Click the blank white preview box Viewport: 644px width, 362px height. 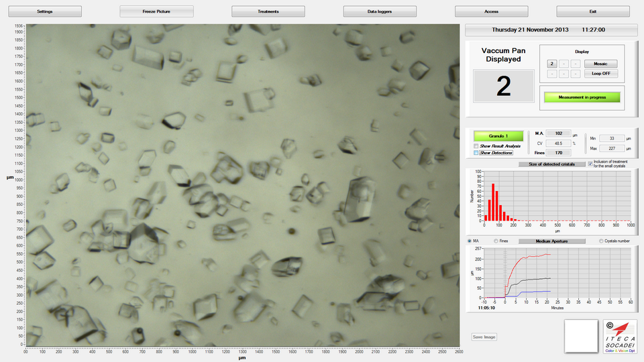click(x=581, y=335)
